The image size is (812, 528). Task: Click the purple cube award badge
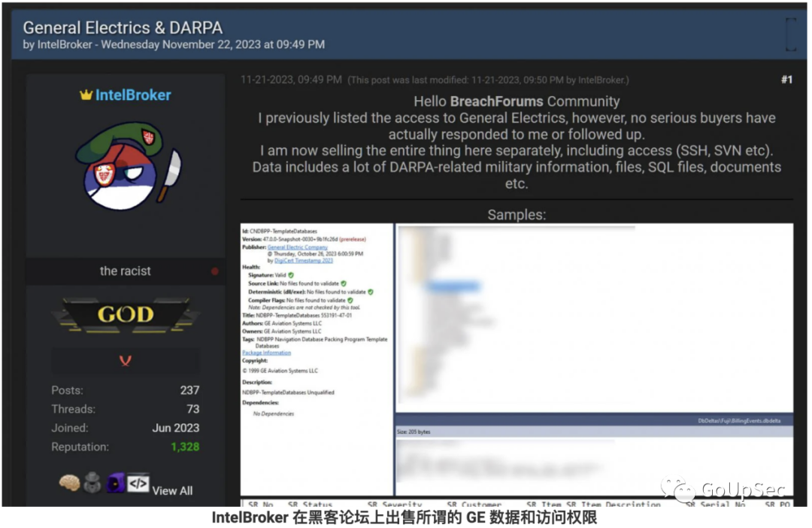(x=114, y=483)
